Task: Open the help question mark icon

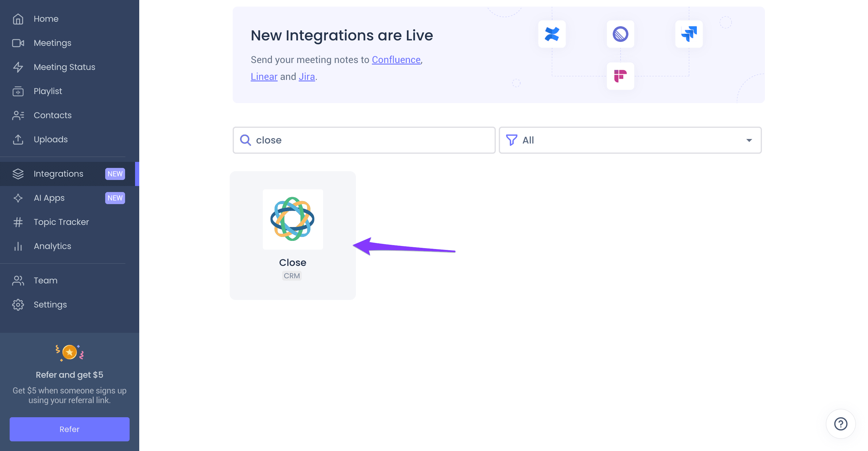Action: pos(840,424)
